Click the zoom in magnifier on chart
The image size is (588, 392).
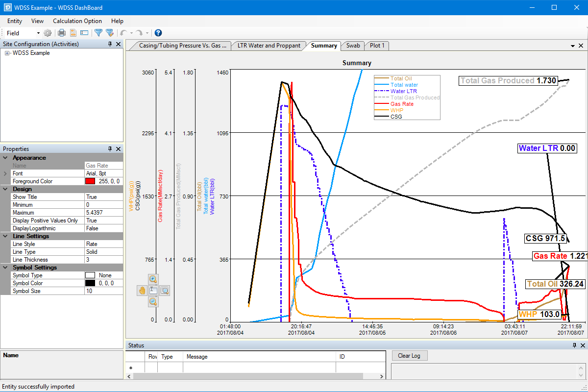coord(153,279)
